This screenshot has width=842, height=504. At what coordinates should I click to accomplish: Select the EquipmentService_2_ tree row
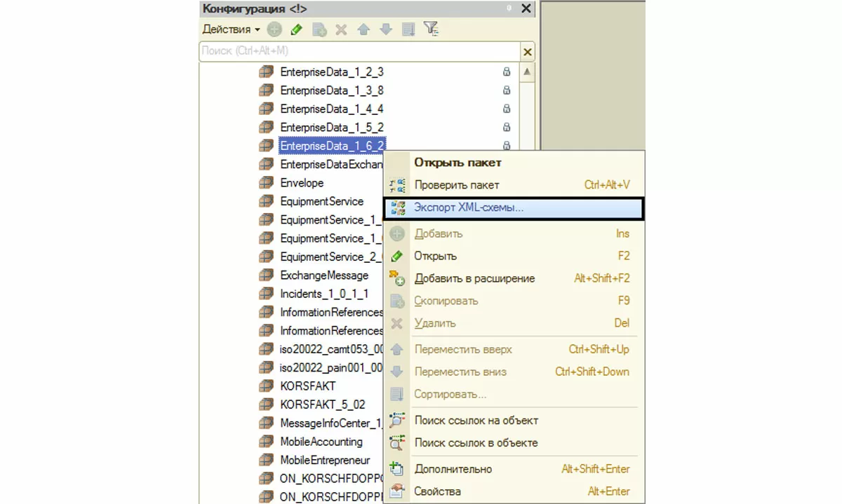click(x=331, y=257)
